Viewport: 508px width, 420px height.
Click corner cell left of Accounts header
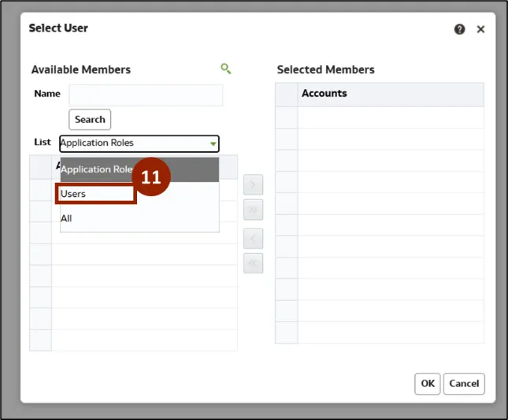coord(286,94)
